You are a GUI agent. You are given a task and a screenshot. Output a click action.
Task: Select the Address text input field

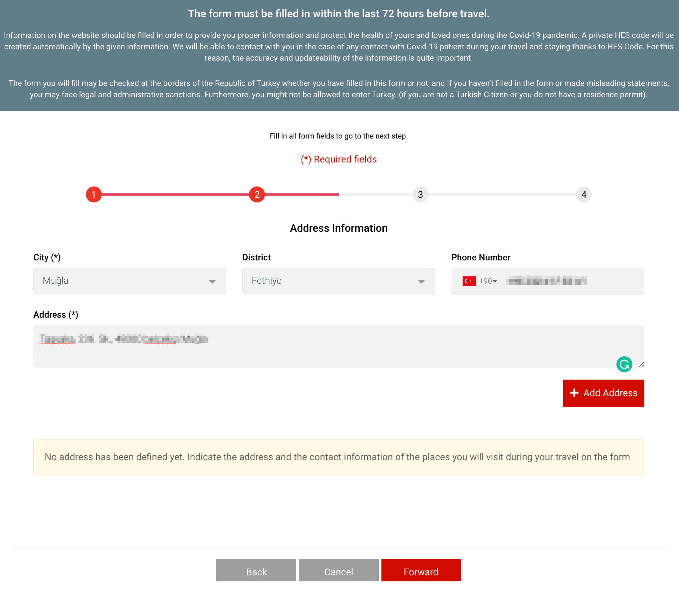(339, 346)
